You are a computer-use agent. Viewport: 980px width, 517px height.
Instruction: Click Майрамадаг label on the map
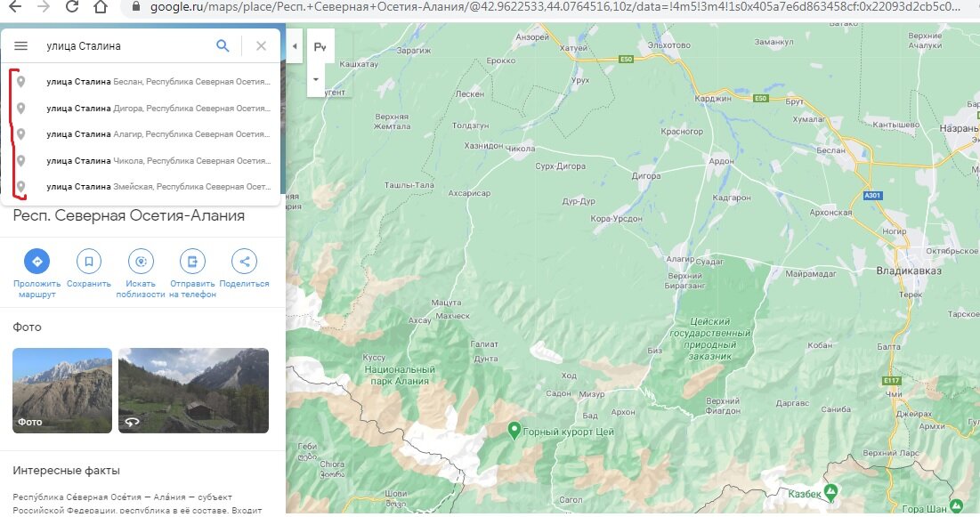click(x=811, y=274)
